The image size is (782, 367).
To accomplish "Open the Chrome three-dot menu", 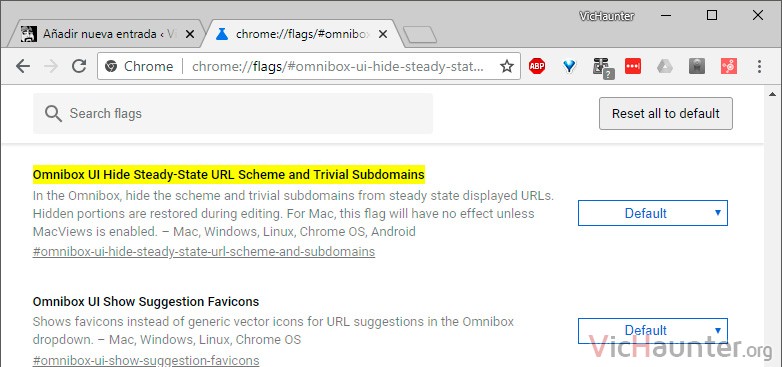I will coord(759,66).
